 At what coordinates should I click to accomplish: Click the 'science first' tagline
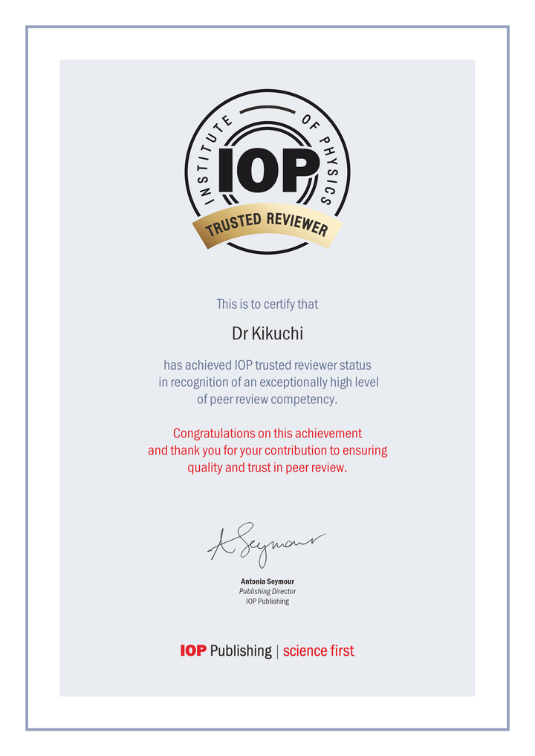coord(318,651)
